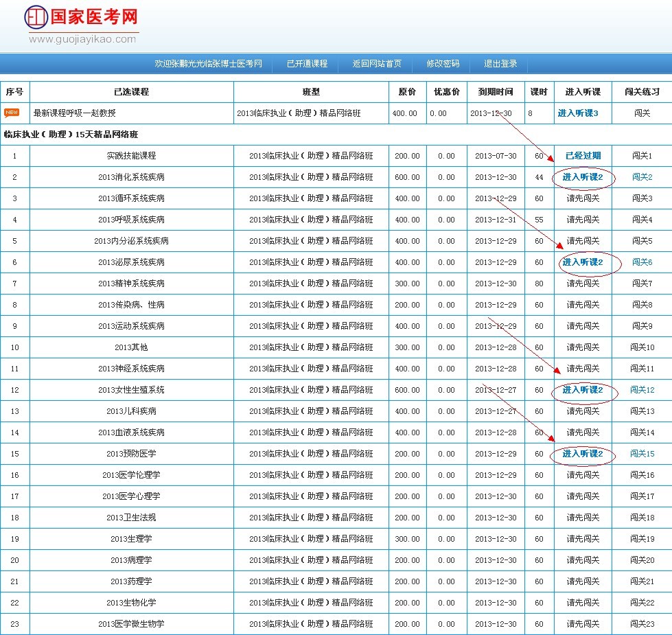Click the 原价 column header
The height and width of the screenshot is (635, 672).
point(407,92)
